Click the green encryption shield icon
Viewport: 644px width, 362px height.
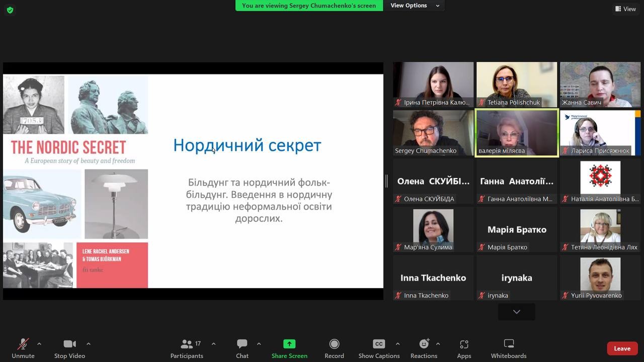pos(10,10)
